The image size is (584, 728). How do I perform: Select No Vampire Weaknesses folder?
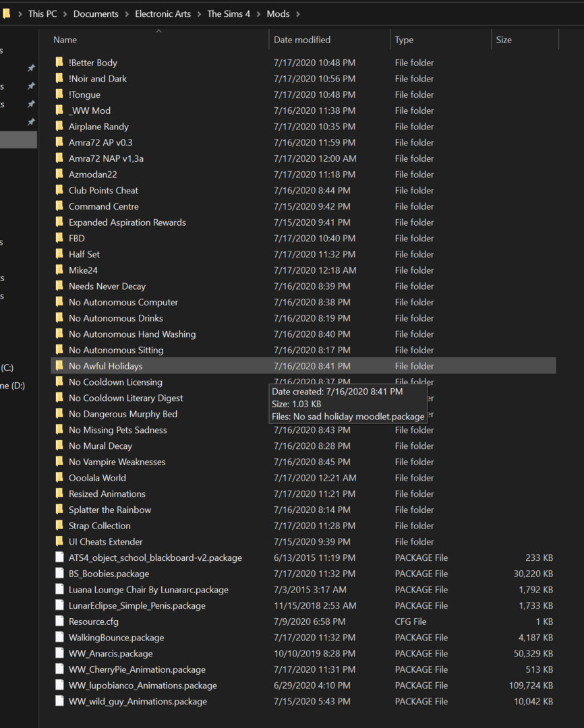[x=117, y=462]
